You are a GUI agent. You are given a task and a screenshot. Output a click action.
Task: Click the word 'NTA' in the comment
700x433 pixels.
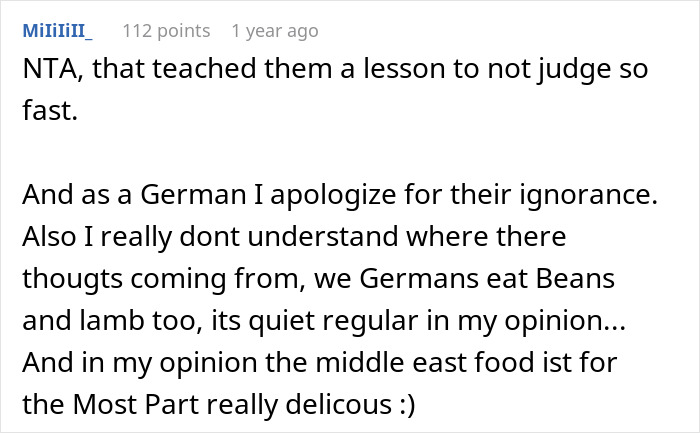tap(49, 71)
